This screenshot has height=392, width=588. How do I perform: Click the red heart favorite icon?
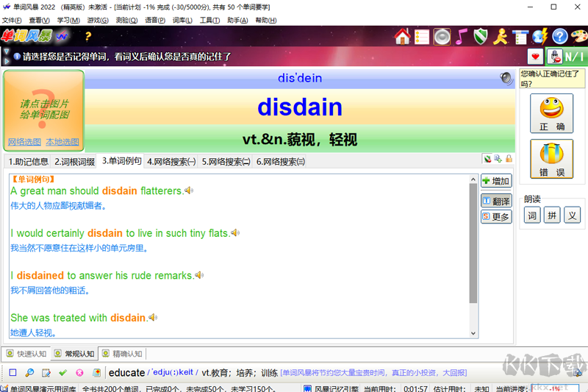pos(535,57)
